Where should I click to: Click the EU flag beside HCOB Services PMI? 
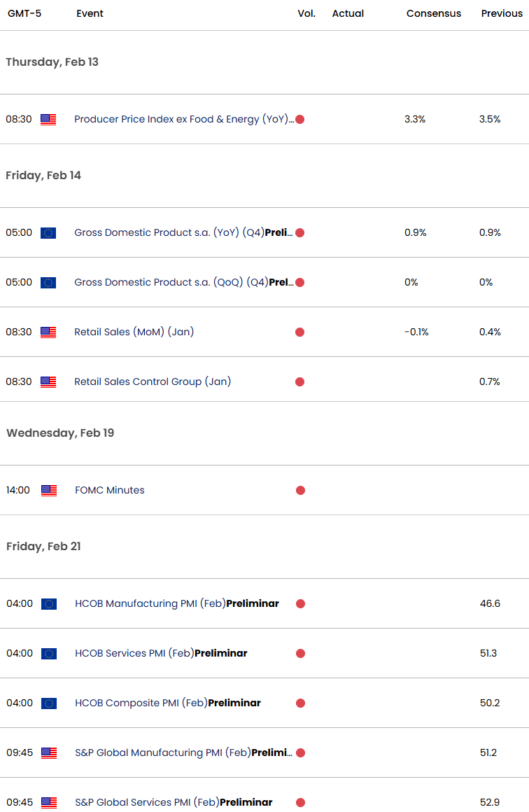tap(49, 654)
